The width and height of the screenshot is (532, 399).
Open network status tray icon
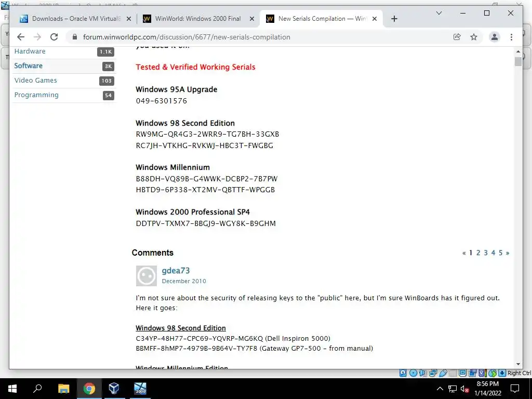tap(453, 389)
